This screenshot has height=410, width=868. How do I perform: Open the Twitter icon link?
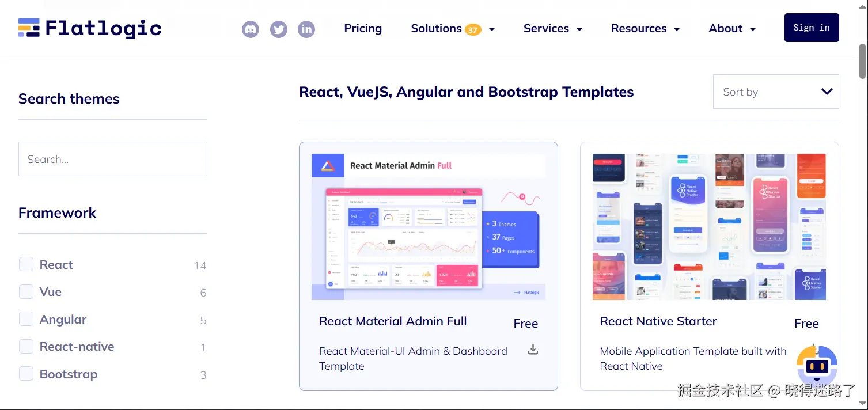(x=279, y=29)
